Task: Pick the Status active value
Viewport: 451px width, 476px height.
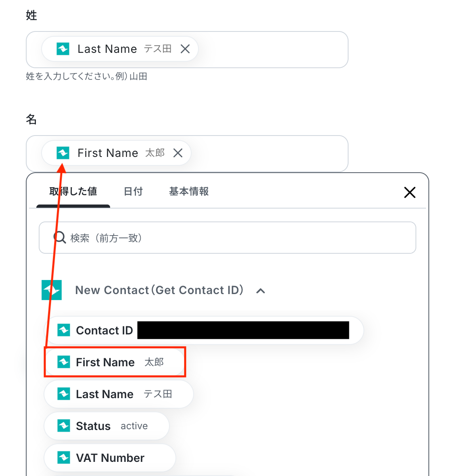Action: [106, 426]
